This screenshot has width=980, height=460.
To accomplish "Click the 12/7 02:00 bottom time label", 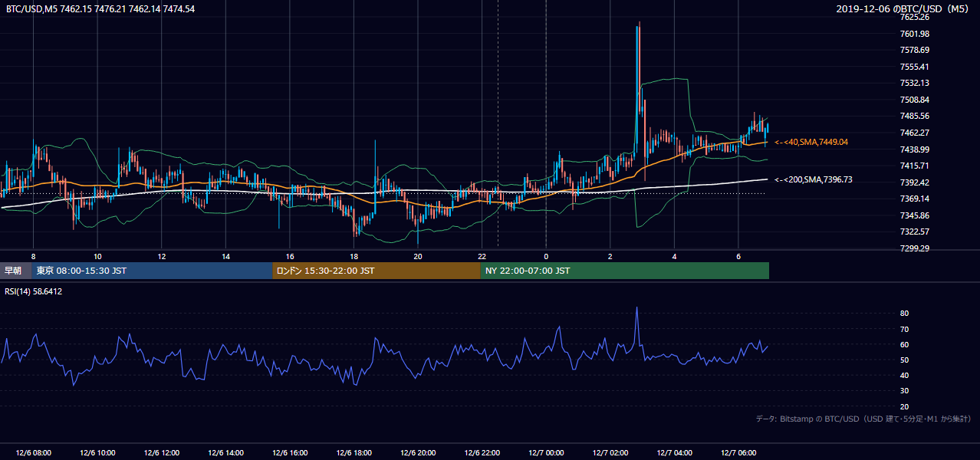I will pos(610,453).
